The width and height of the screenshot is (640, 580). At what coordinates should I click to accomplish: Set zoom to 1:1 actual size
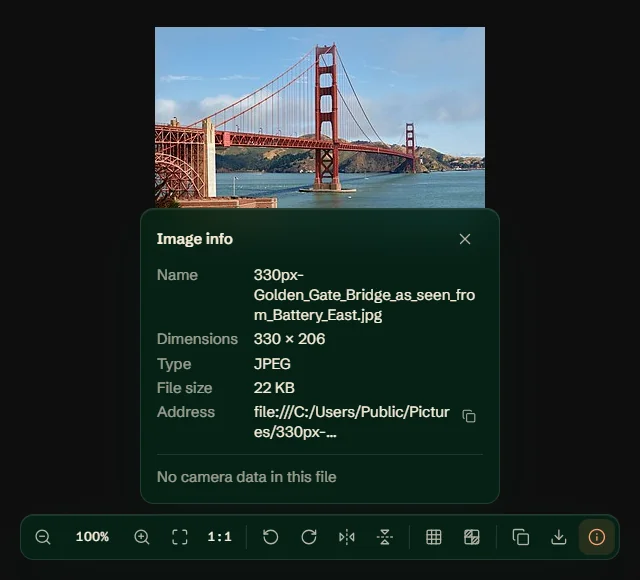[219, 537]
